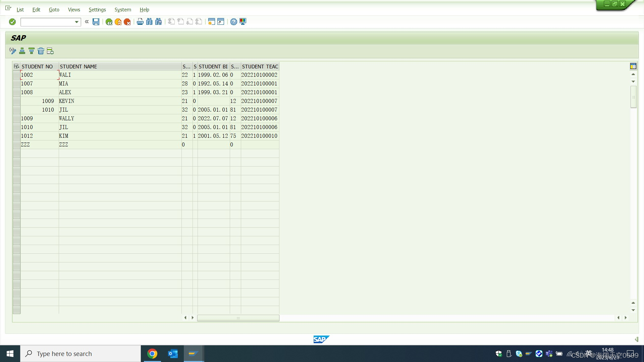Click the red Cancel icon
Image resolution: width=644 pixels, height=362 pixels.
[x=127, y=22]
